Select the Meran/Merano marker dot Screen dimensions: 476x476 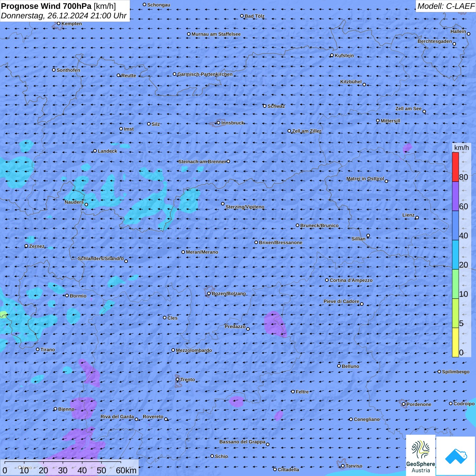pos(183,252)
